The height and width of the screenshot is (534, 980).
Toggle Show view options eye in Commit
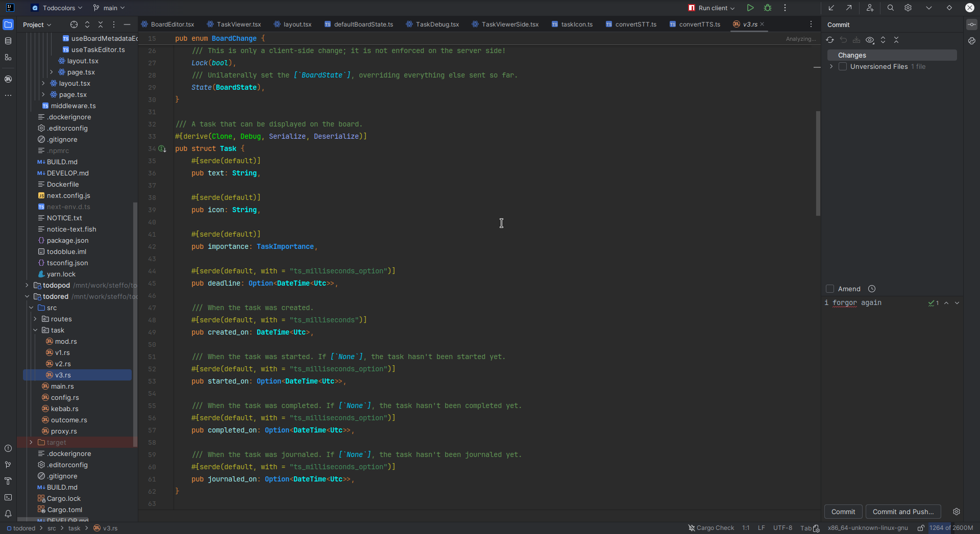pyautogui.click(x=870, y=40)
